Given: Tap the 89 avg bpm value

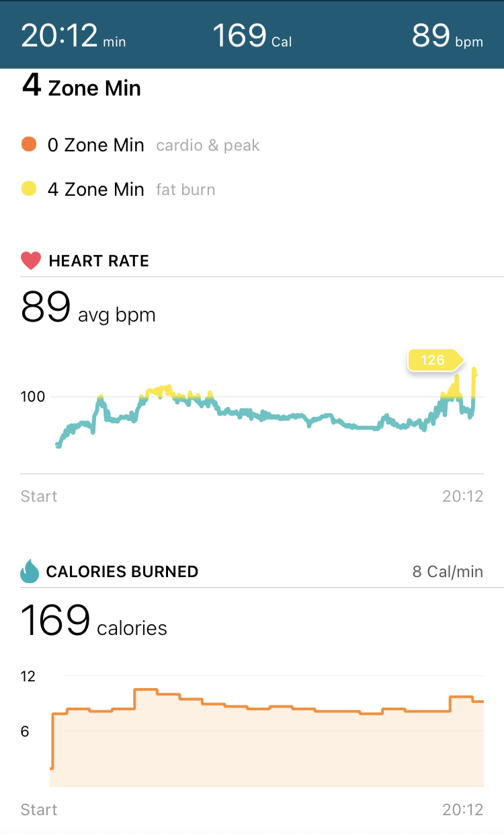Looking at the screenshot, I should coord(87,309).
